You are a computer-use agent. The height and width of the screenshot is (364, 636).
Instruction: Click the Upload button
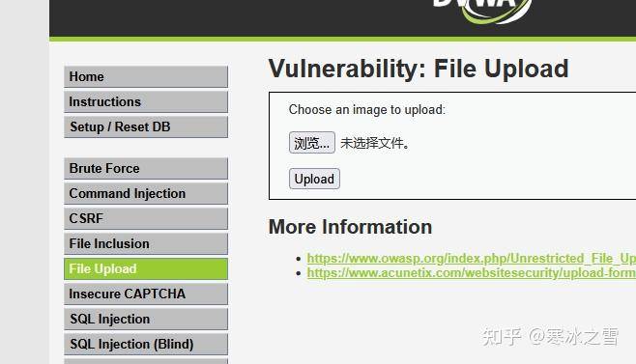tap(314, 179)
